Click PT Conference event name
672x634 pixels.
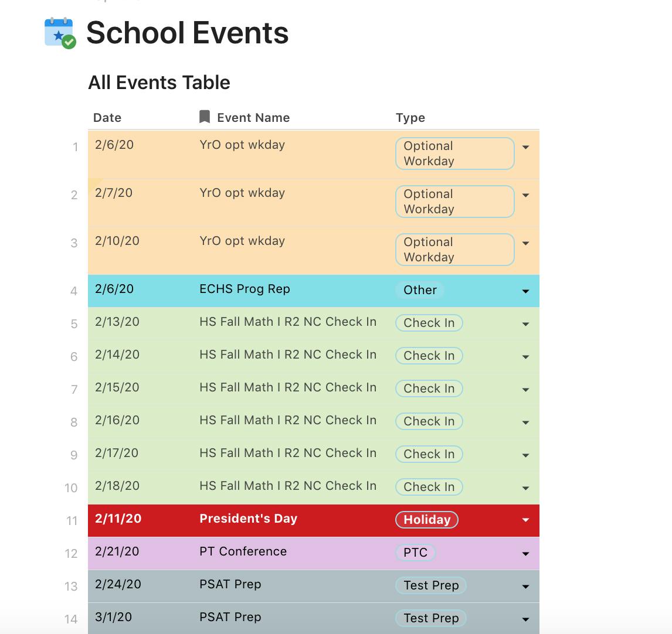click(x=243, y=551)
